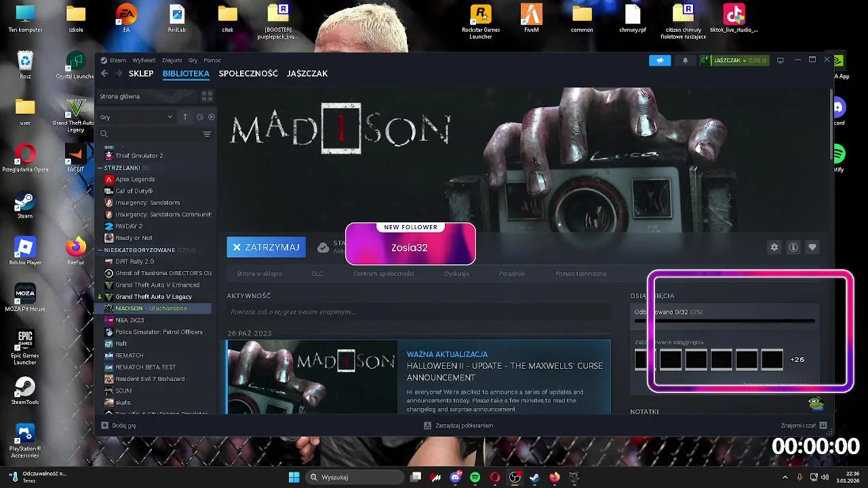
Task: Toggle the library sort direction arrow
Action: (185, 117)
